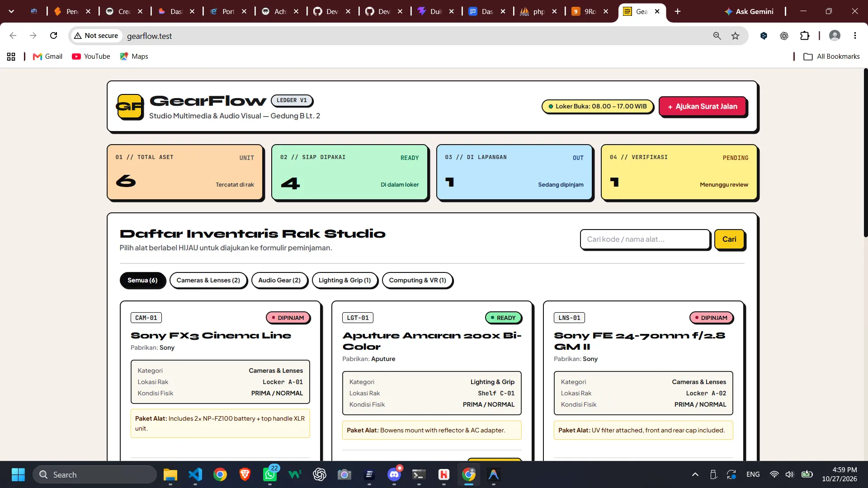This screenshot has height=488, width=868.
Task: Click Sony FX3 Cinema Line title
Action: click(x=211, y=335)
